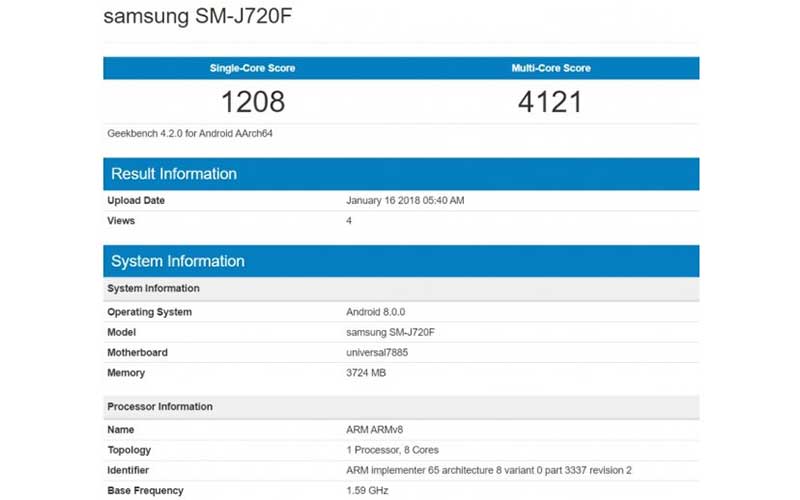Image resolution: width=800 pixels, height=500 pixels.
Task: Click the 'Base Frequency' label
Action: click(145, 491)
